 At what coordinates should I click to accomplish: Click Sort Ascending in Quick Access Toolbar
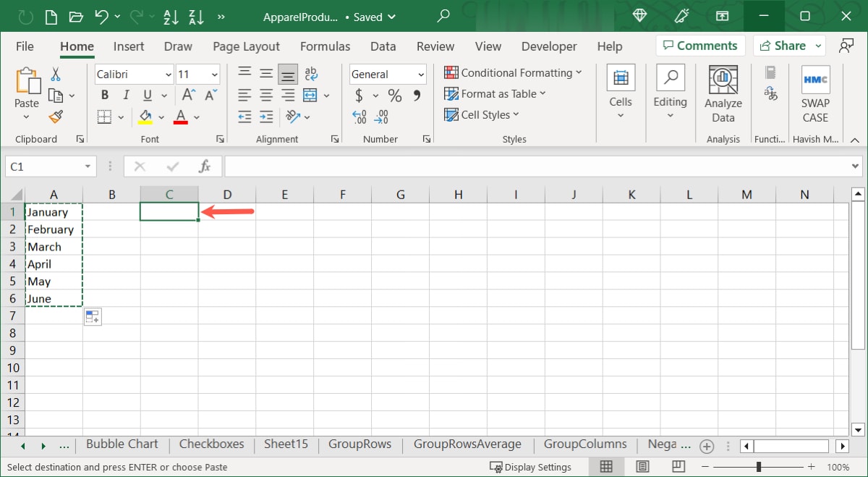coord(171,16)
